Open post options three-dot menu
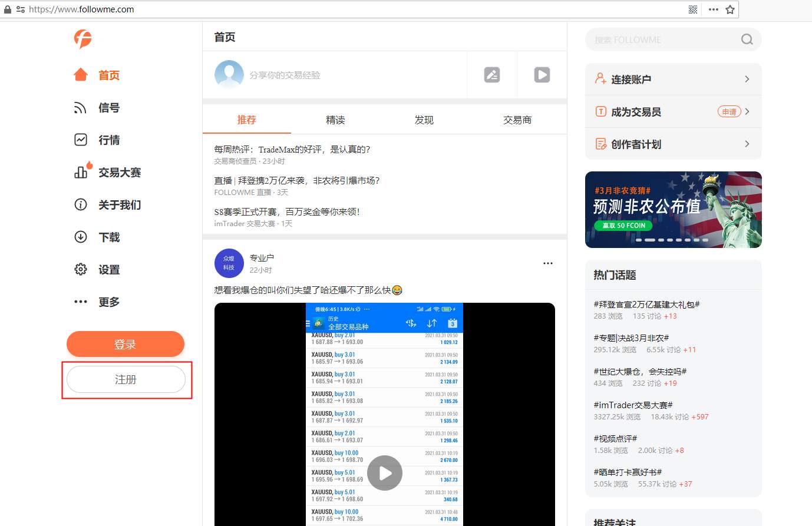 [548, 263]
